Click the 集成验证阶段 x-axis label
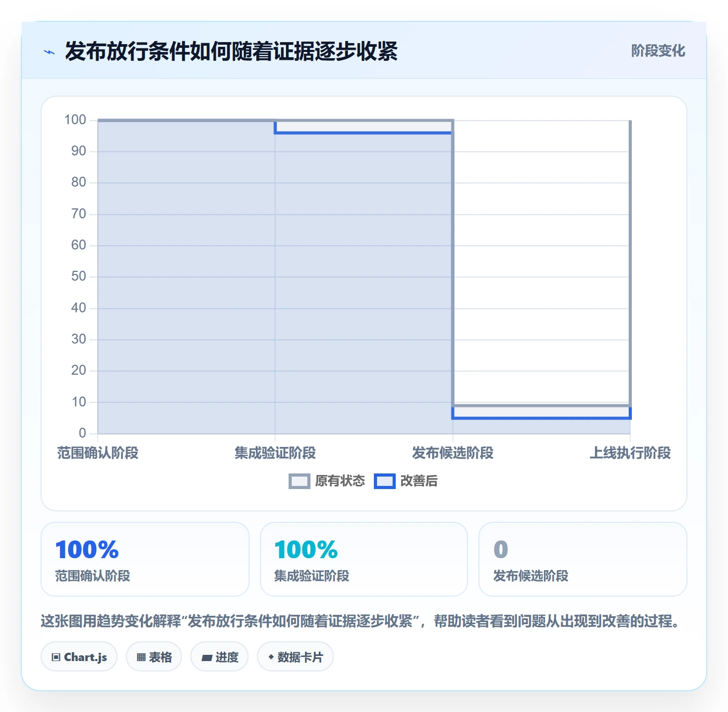Screen dimensions: 728x712 275,453
